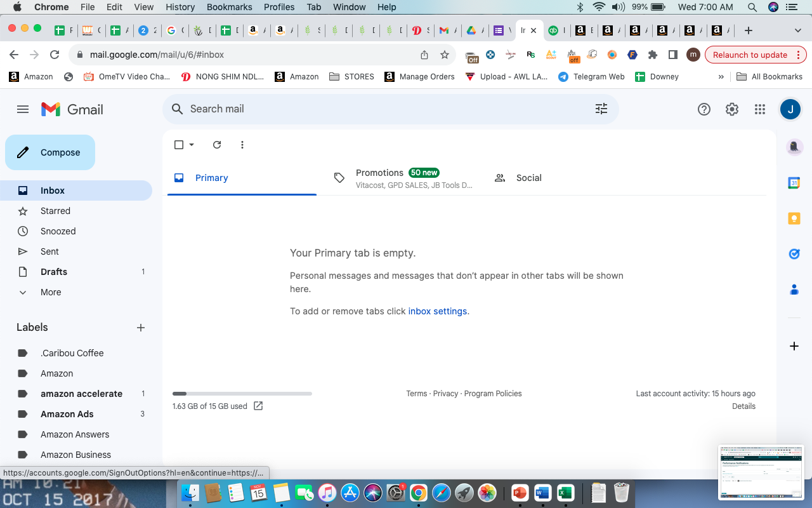Screen dimensions: 812x508
Task: Open the Manage Orders bookmark
Action: [419, 77]
